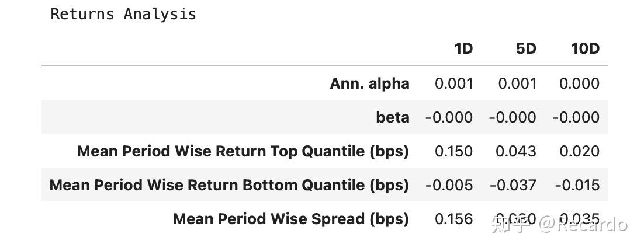Click the Mean Period Wise Spread label
The width and height of the screenshot is (644, 251).
coord(290,219)
